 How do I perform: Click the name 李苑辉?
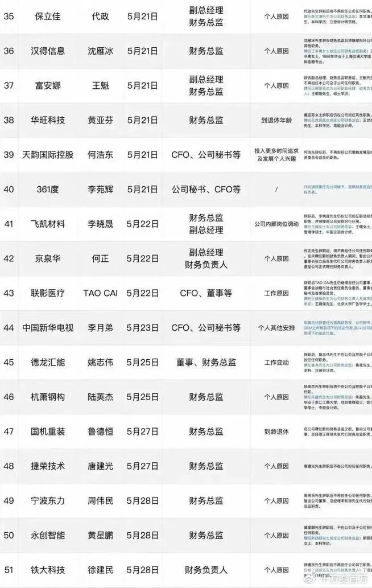click(x=101, y=190)
